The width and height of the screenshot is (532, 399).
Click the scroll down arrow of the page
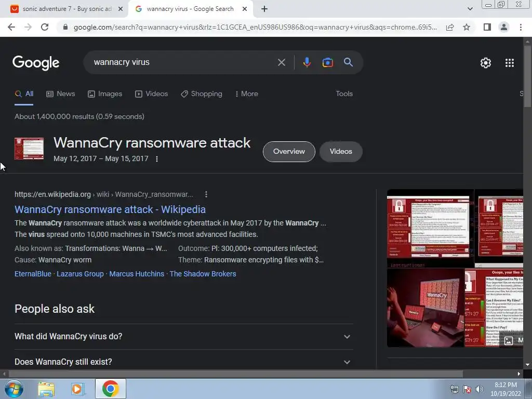[x=527, y=365]
